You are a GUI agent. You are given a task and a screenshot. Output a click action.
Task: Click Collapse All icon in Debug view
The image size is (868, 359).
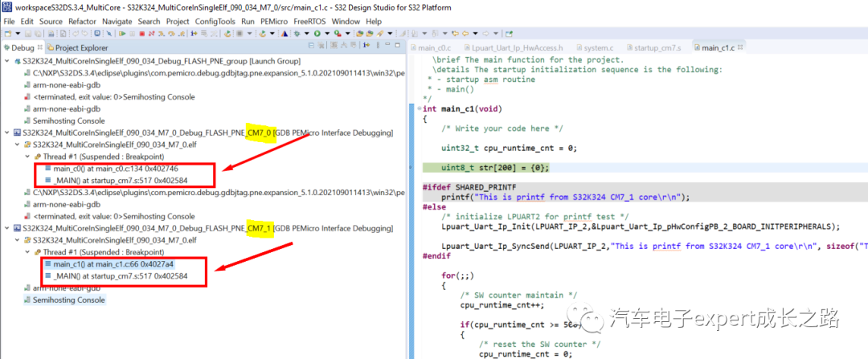coord(311,45)
